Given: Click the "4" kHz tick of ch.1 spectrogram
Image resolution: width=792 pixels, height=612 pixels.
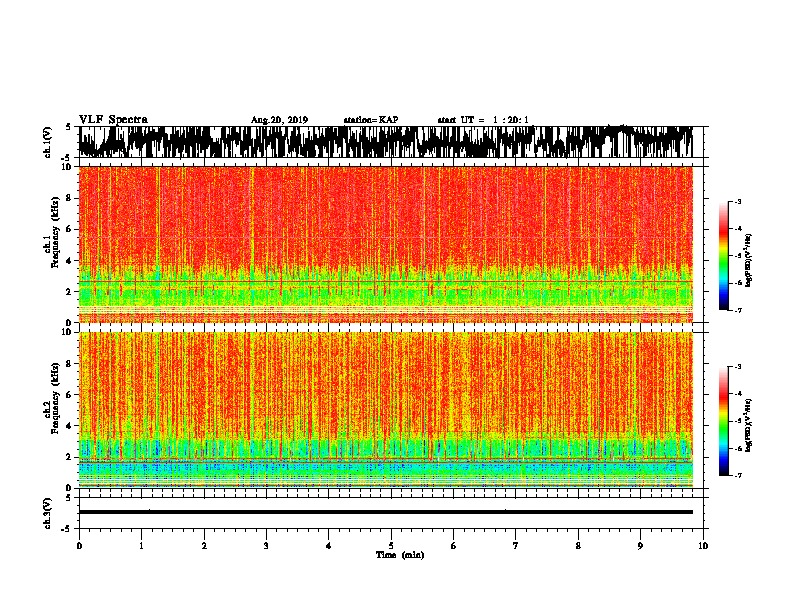Looking at the screenshot, I should pos(70,261).
